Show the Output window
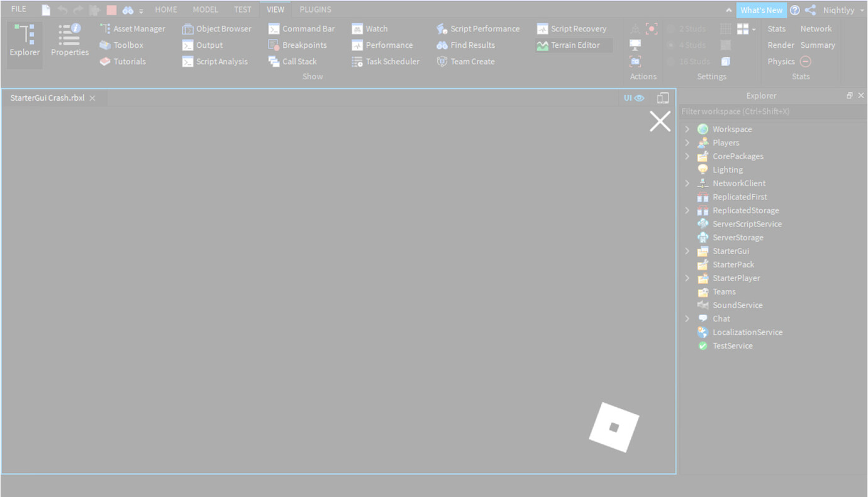 point(203,45)
